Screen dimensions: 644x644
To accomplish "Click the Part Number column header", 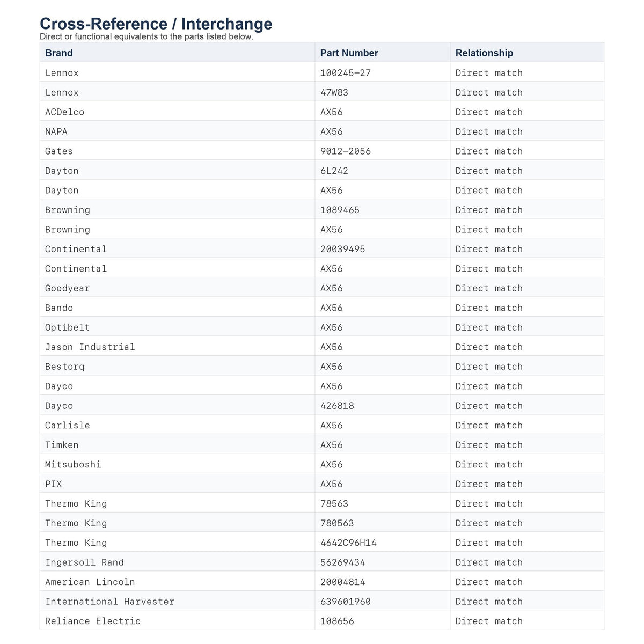I will pos(382,53).
